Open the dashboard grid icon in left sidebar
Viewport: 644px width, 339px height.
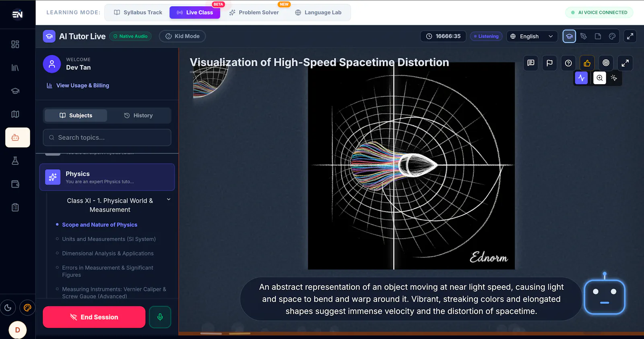(15, 44)
